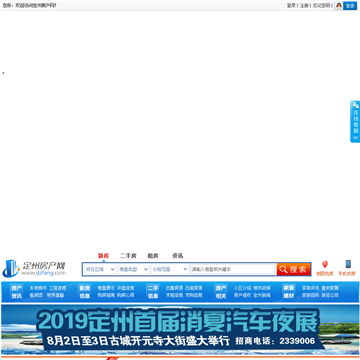Select the 租房 search tab
The image size is (360, 360).
click(153, 256)
